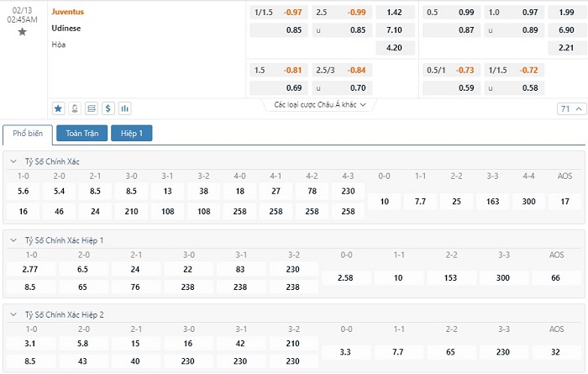The height and width of the screenshot is (374, 588).
Task: Choose full-match AOS odds 17
Action: (564, 202)
